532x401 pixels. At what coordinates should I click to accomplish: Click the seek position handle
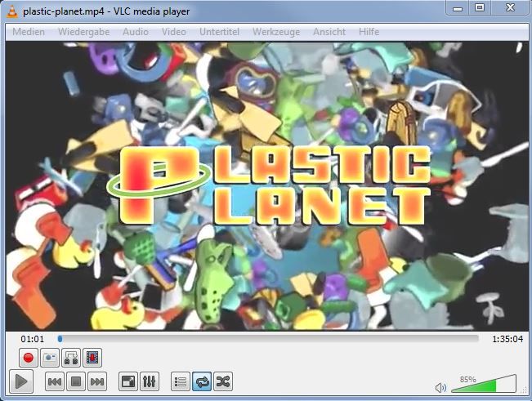coord(60,339)
